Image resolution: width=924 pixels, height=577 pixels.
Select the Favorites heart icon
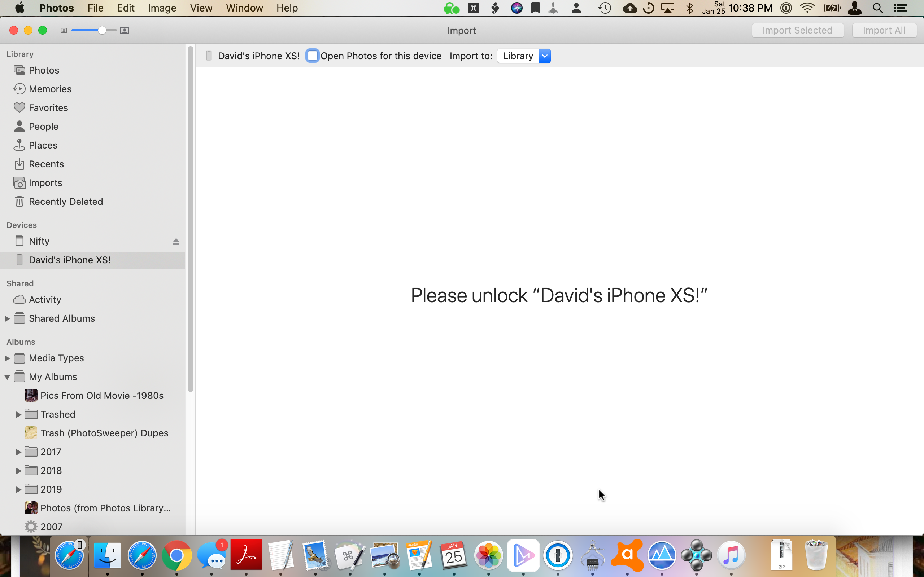point(19,107)
